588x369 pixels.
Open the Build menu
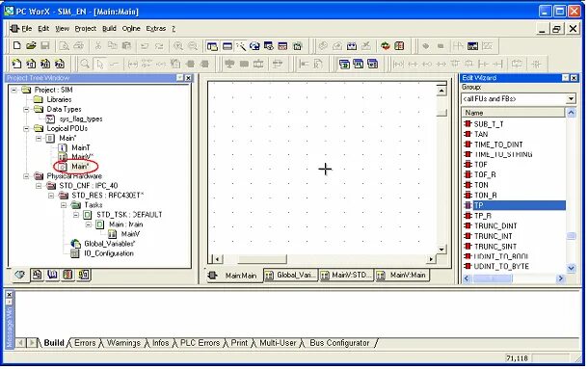(109, 29)
